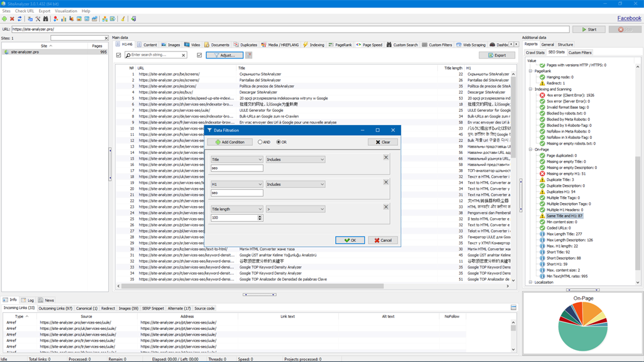
Task: Collapse the Indexing and Scanning section
Action: [x=531, y=89]
